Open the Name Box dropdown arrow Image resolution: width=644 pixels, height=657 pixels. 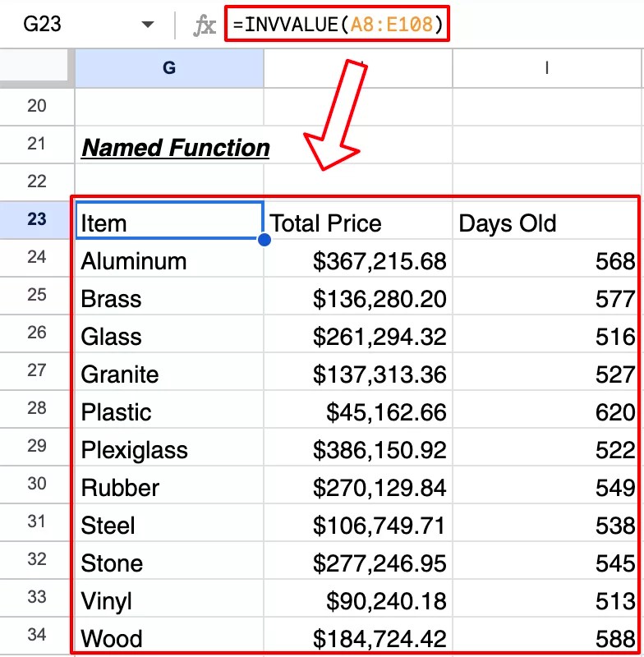(x=148, y=24)
